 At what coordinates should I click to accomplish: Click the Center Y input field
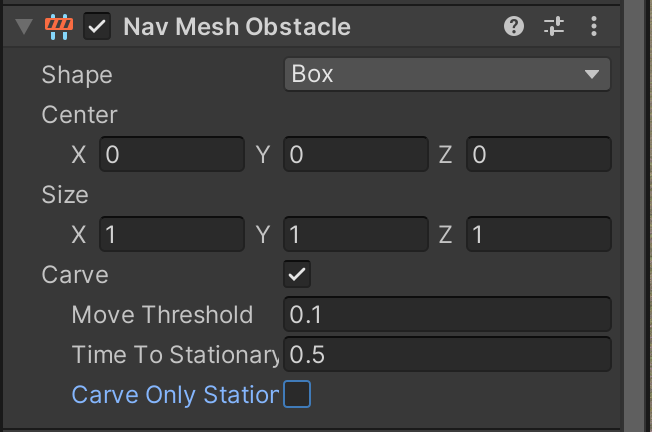pos(355,155)
